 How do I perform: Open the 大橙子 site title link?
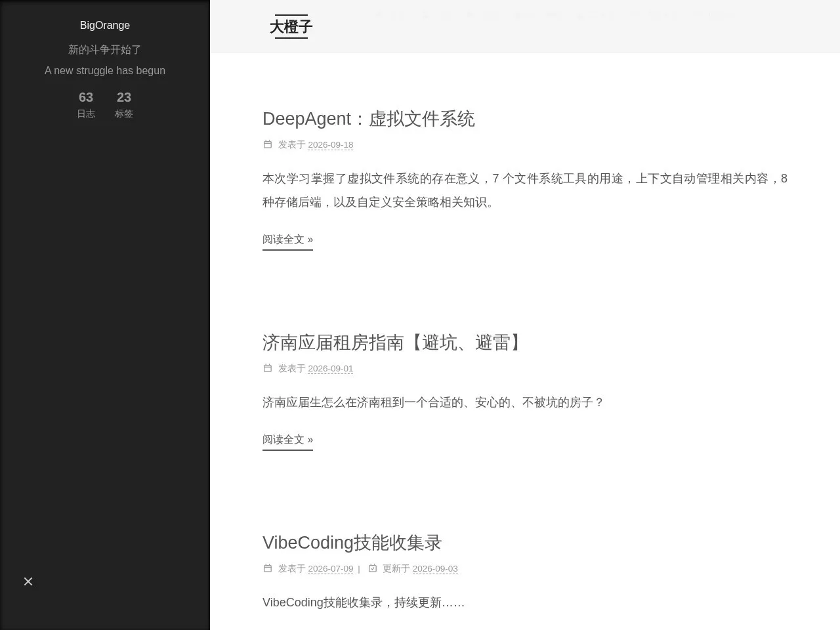click(291, 27)
